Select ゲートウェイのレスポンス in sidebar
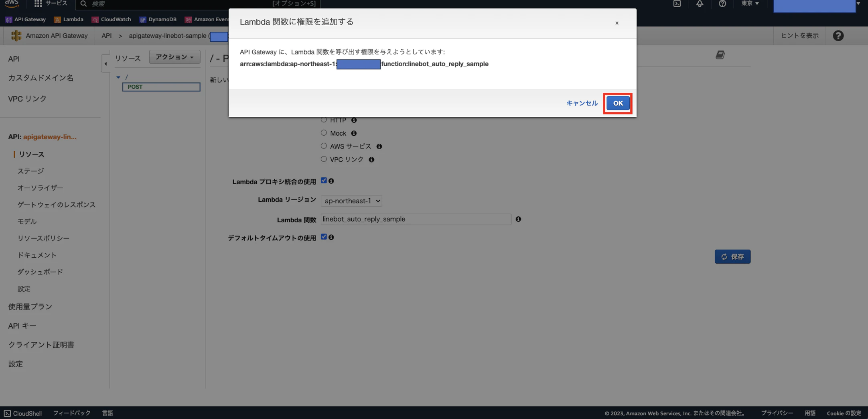This screenshot has height=419, width=868. pyautogui.click(x=57, y=205)
